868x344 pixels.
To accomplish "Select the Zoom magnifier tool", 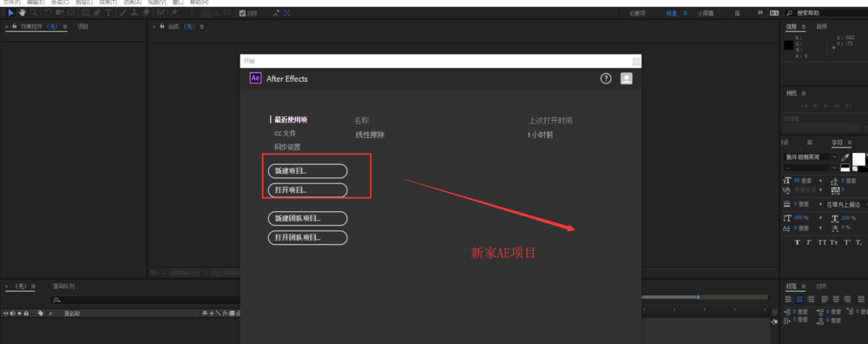I will click(34, 12).
